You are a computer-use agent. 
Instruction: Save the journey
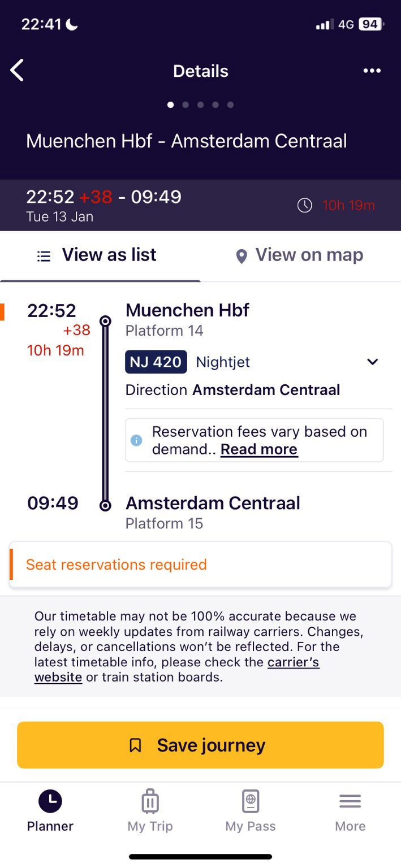point(200,745)
